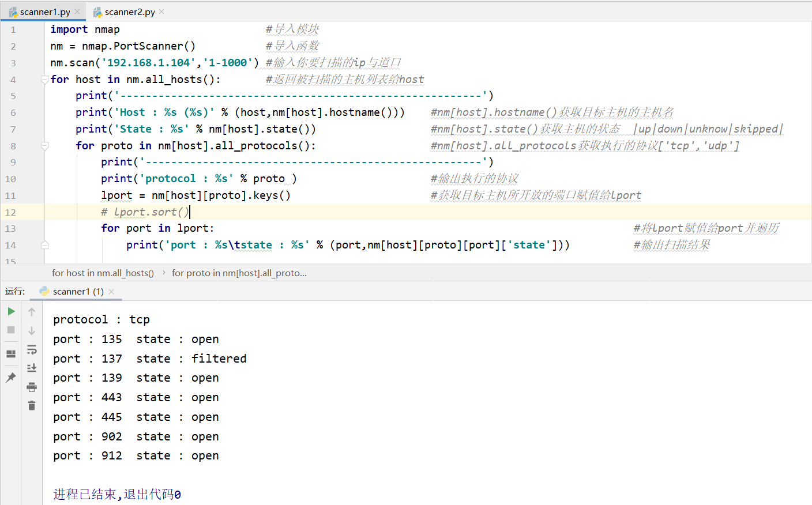Click the '运行:' panel label

pyautogui.click(x=15, y=292)
